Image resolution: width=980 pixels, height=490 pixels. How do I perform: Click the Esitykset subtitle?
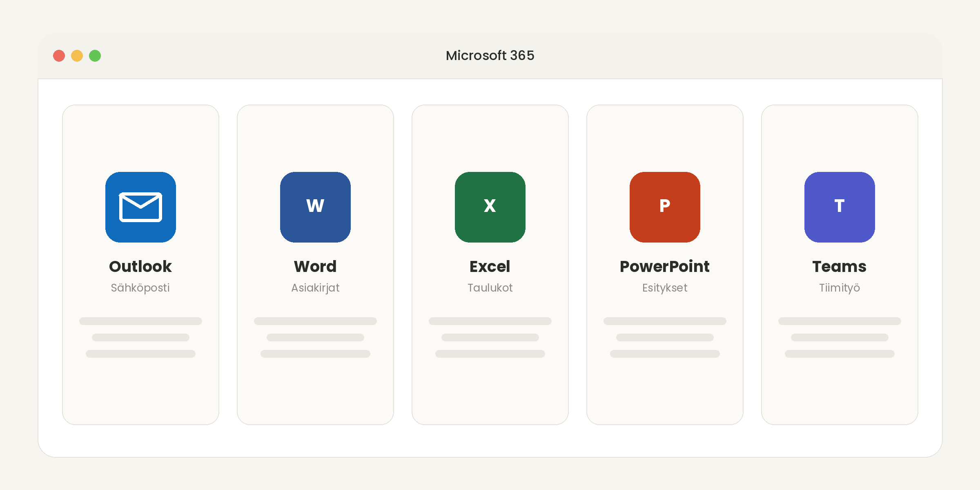pyautogui.click(x=665, y=288)
